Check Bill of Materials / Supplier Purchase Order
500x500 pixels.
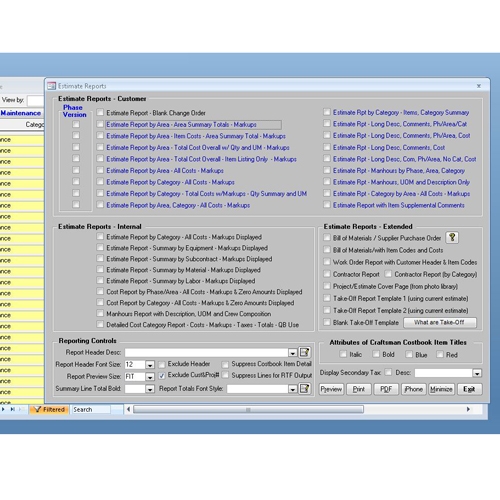[x=327, y=237]
